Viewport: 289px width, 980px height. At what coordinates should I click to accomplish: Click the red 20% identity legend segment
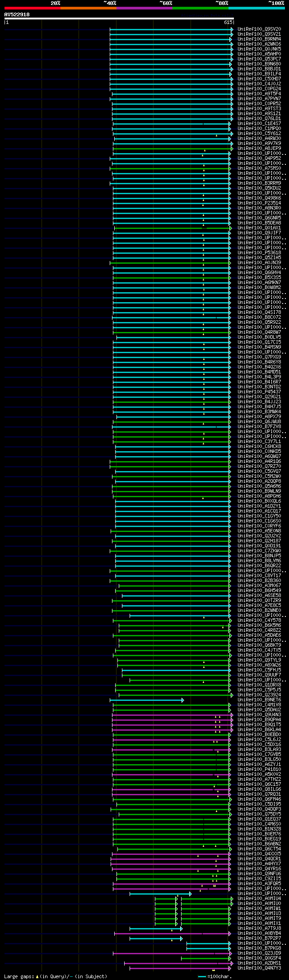point(33,8)
